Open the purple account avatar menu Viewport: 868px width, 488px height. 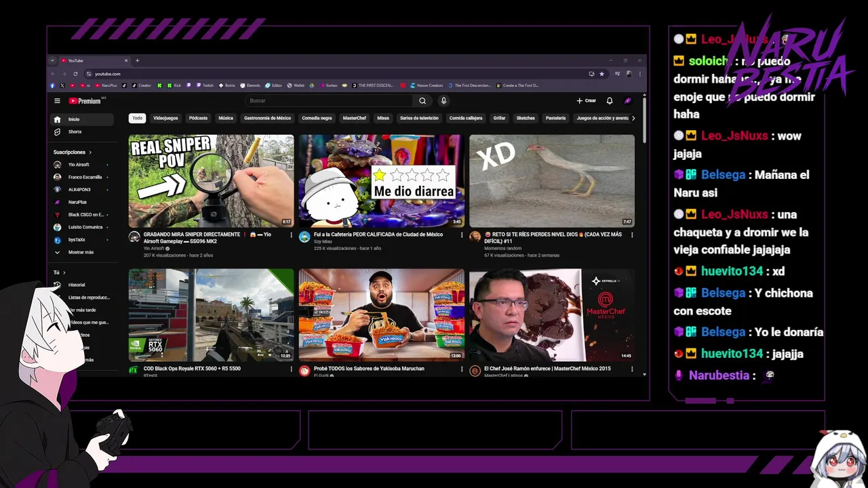click(x=628, y=101)
